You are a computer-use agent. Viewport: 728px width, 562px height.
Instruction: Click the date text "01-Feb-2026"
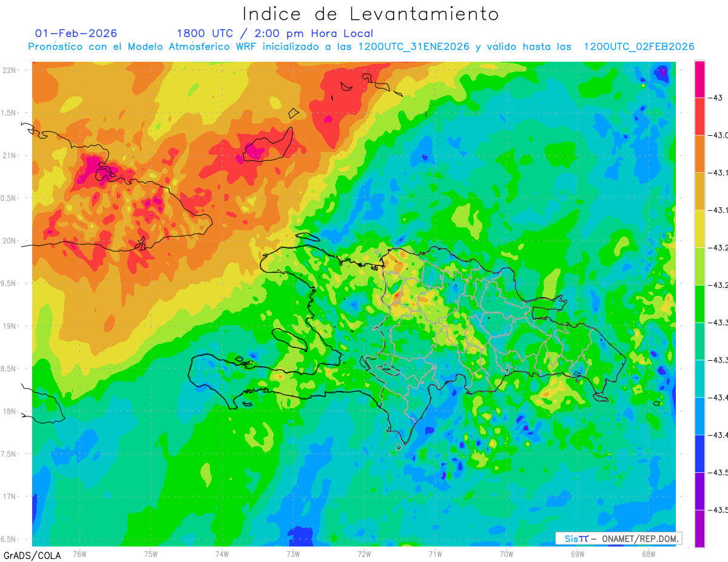(x=76, y=33)
